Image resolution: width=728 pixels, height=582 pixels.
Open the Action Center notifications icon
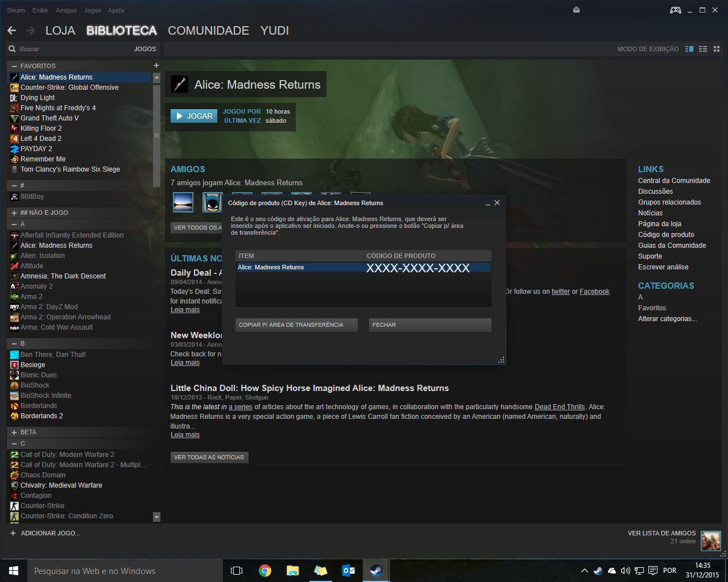pyautogui.click(x=653, y=571)
